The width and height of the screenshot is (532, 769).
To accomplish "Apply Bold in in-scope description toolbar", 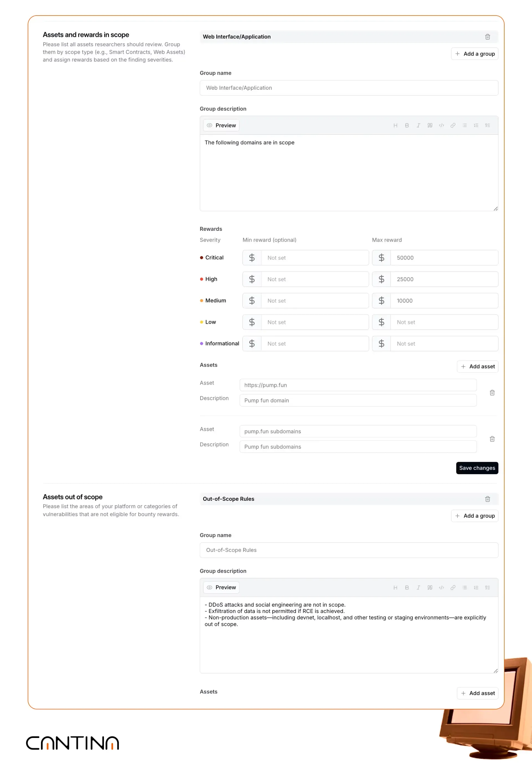I will [x=407, y=125].
